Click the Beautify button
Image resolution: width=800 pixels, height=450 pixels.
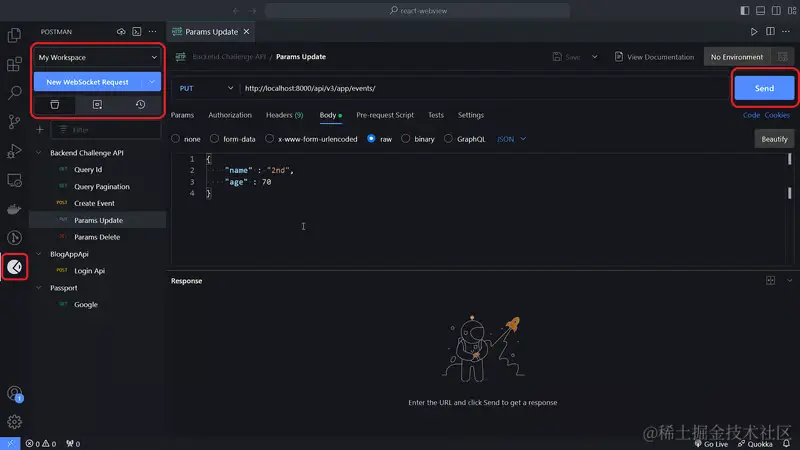coord(774,139)
